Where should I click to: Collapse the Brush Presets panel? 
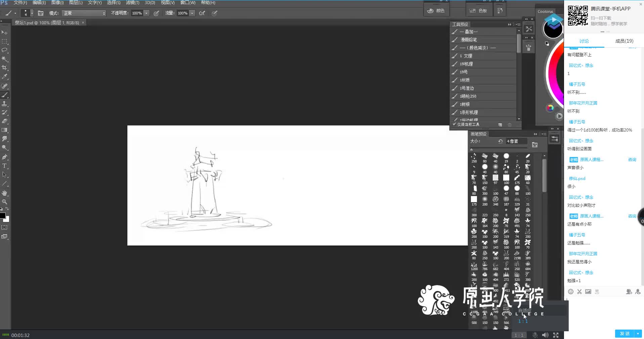(535, 134)
